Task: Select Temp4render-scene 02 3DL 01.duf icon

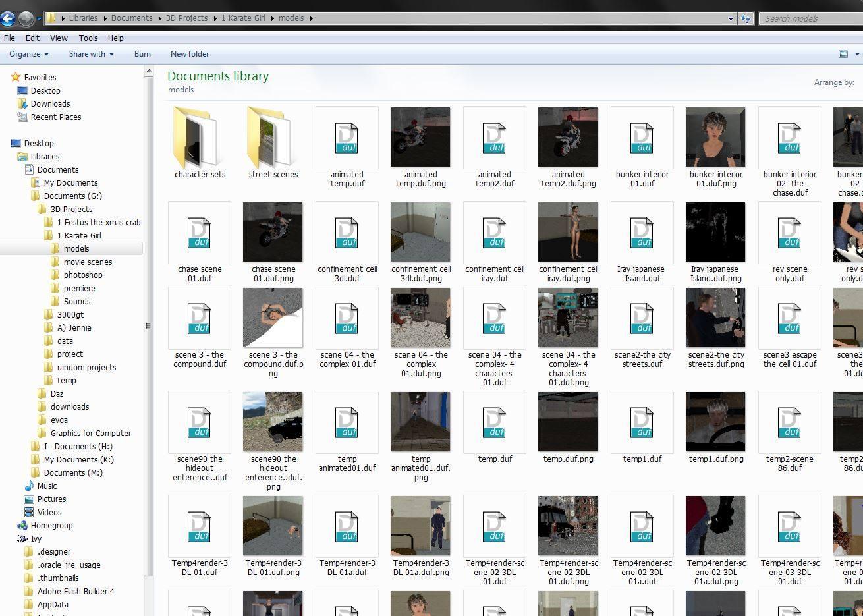Action: point(495,526)
